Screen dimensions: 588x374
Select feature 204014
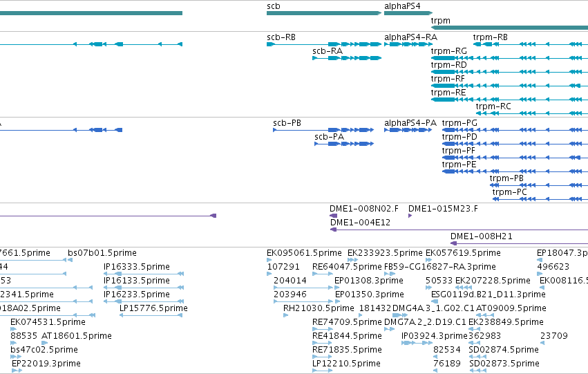coord(303,288)
